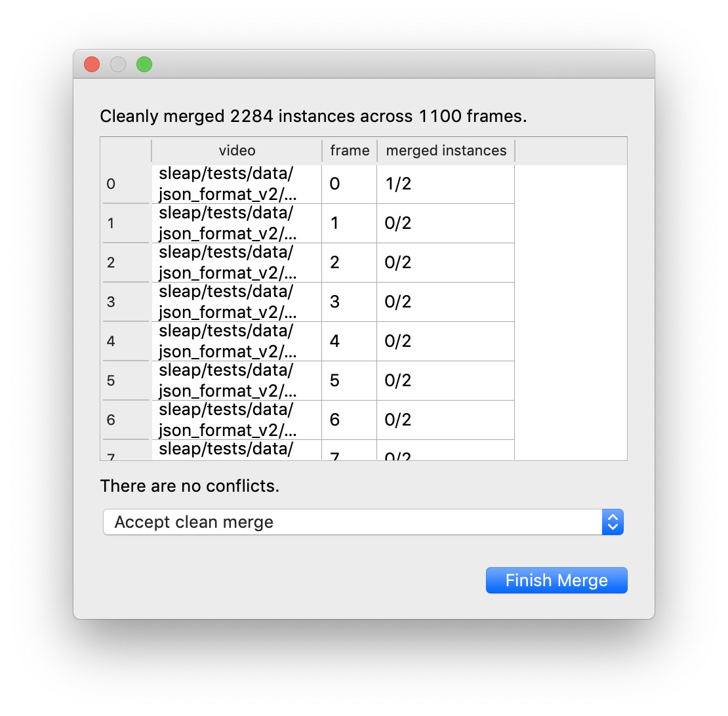Click merged instances cell for frame 5
Viewport: 728px width, 716px height.
[445, 381]
